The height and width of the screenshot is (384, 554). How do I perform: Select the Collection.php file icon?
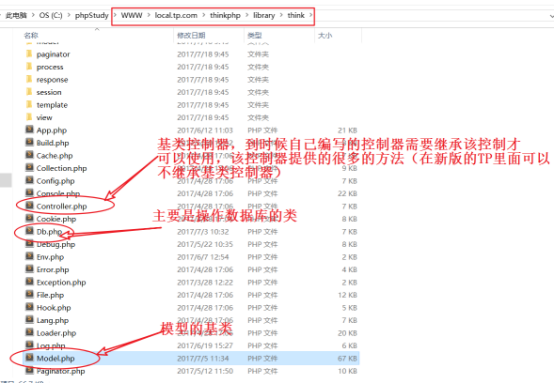point(30,168)
